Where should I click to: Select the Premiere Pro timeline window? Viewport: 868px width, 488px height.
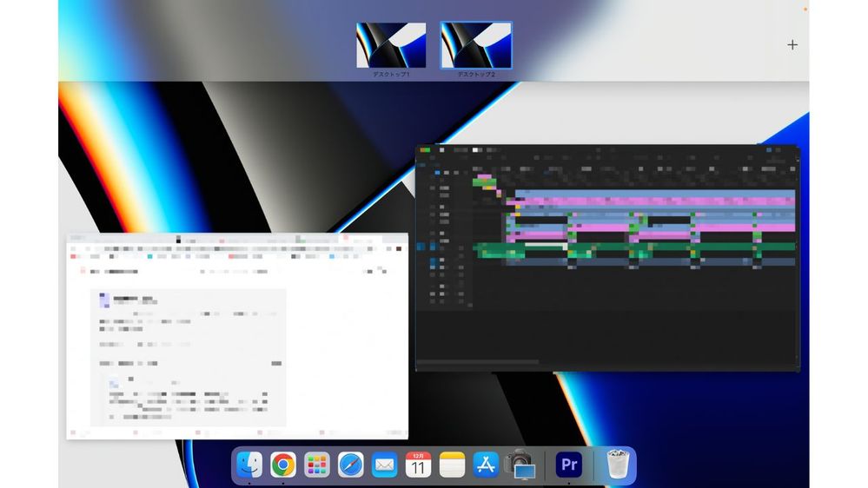(607, 258)
